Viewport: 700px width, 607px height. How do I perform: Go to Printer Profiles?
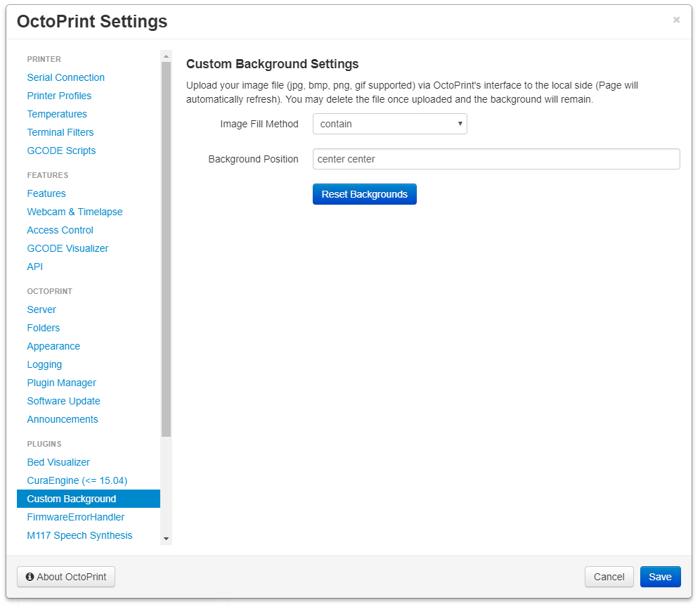(59, 96)
